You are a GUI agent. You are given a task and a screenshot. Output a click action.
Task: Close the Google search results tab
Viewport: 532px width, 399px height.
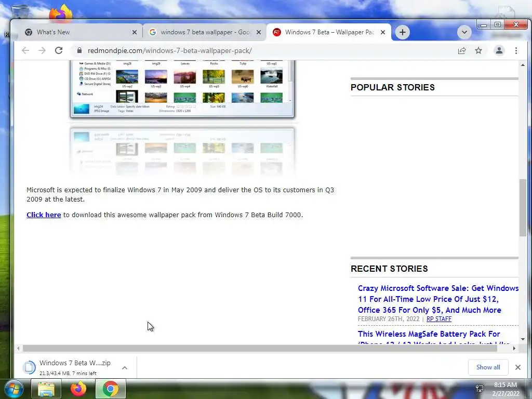tap(259, 32)
